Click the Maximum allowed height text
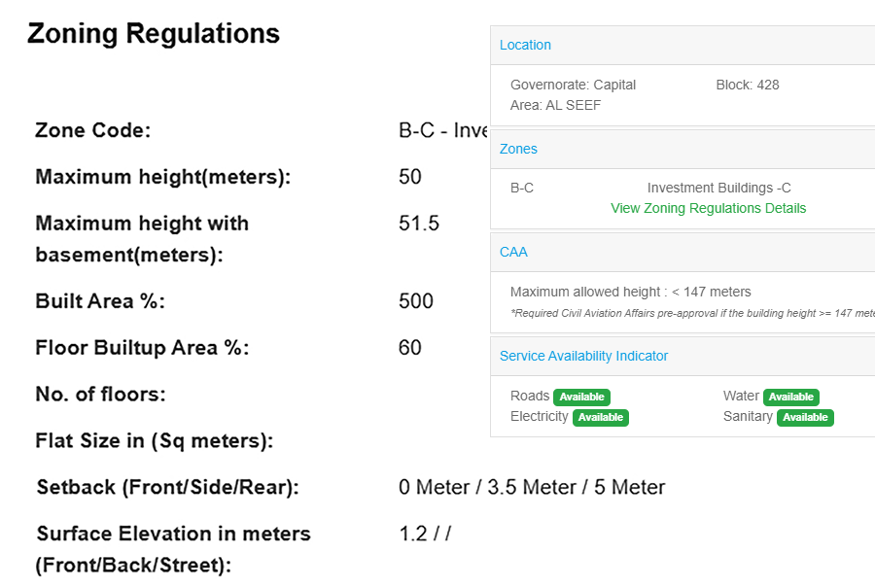This screenshot has width=875, height=588. [x=631, y=292]
